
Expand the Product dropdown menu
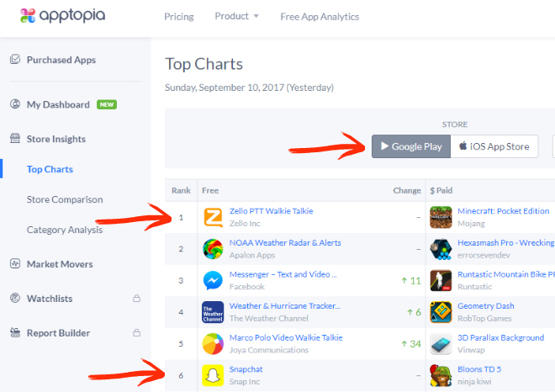coord(236,16)
